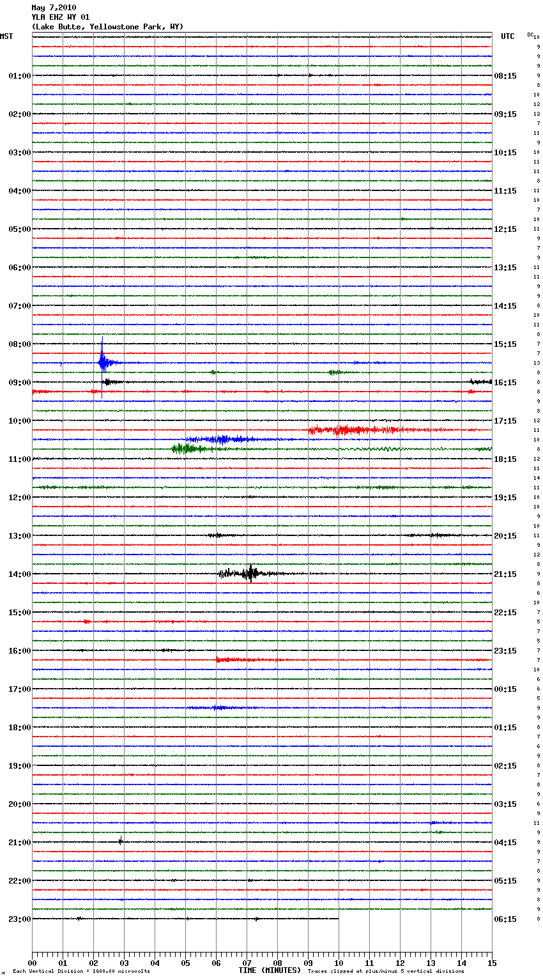This screenshot has height=980, width=543.
Task: Select the 17:00 MST time label
Action: coord(19,689)
